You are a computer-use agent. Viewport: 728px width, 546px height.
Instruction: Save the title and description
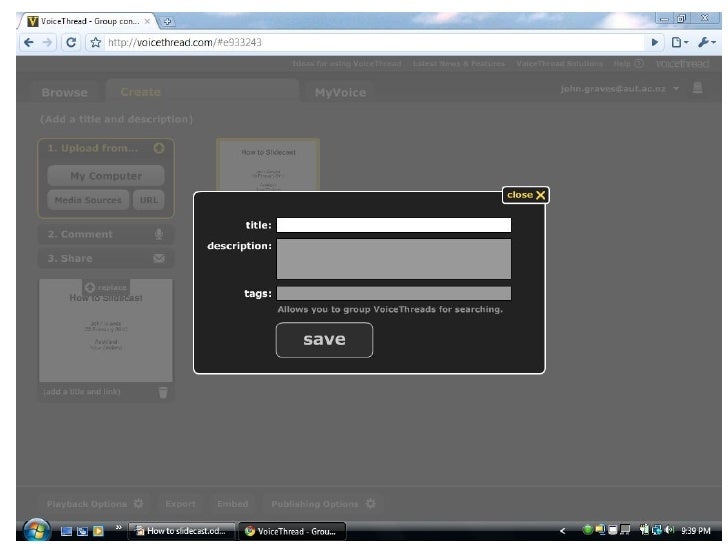pos(324,340)
